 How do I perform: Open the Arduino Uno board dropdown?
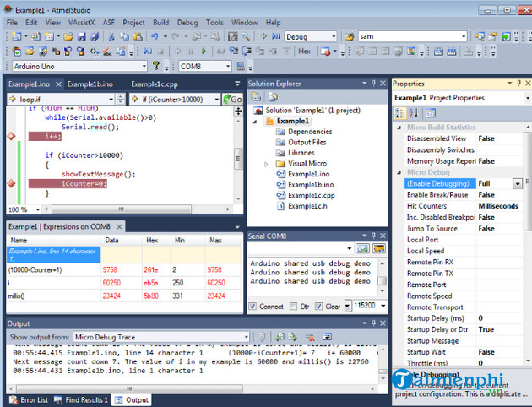tap(143, 66)
